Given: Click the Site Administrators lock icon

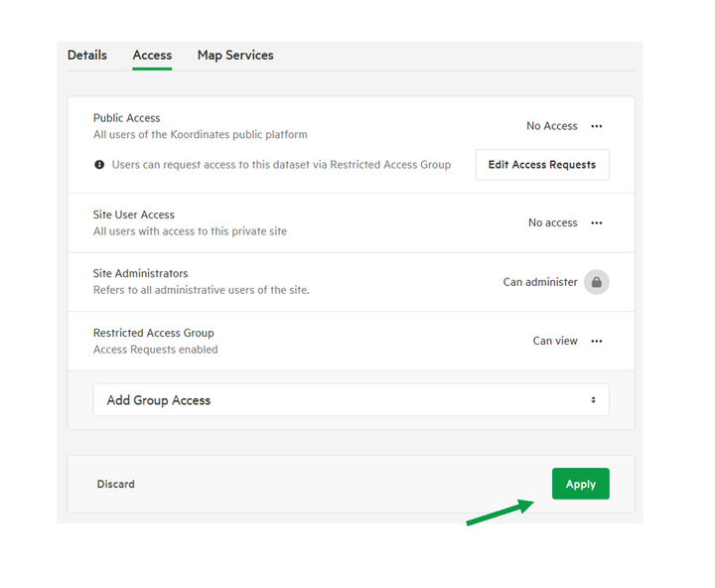Looking at the screenshot, I should (x=597, y=282).
